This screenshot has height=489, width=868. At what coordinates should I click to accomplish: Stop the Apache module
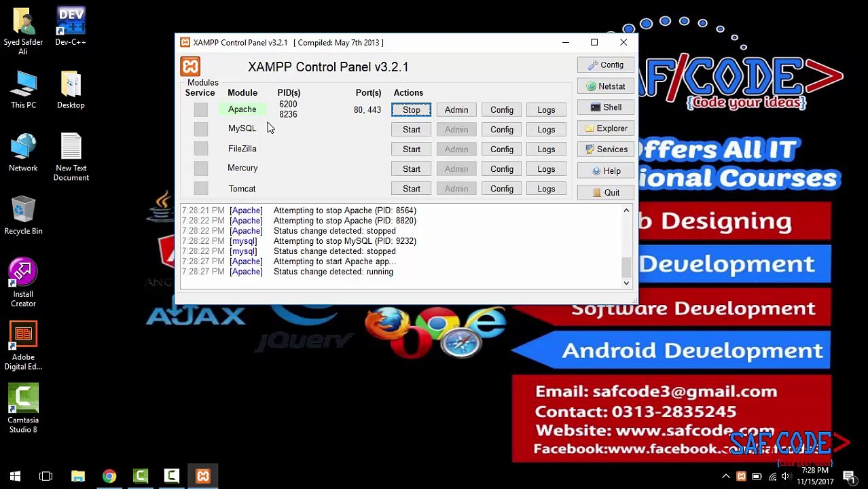tap(411, 110)
